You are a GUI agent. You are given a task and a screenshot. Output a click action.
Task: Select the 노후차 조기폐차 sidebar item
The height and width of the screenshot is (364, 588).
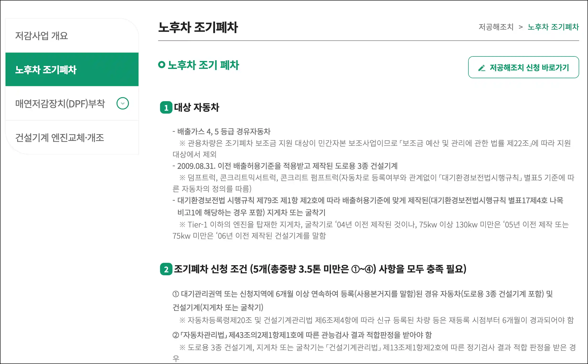pos(72,69)
